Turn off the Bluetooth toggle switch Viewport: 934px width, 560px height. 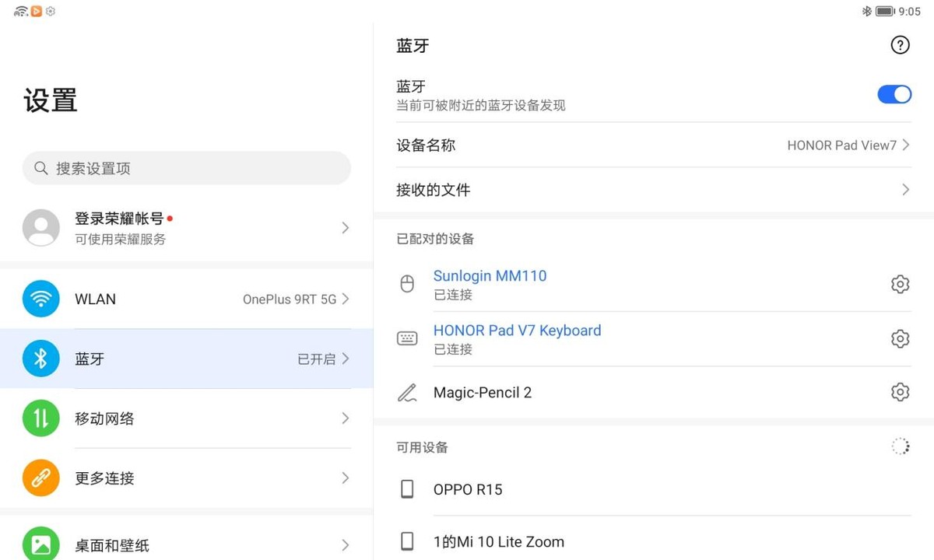(x=894, y=94)
